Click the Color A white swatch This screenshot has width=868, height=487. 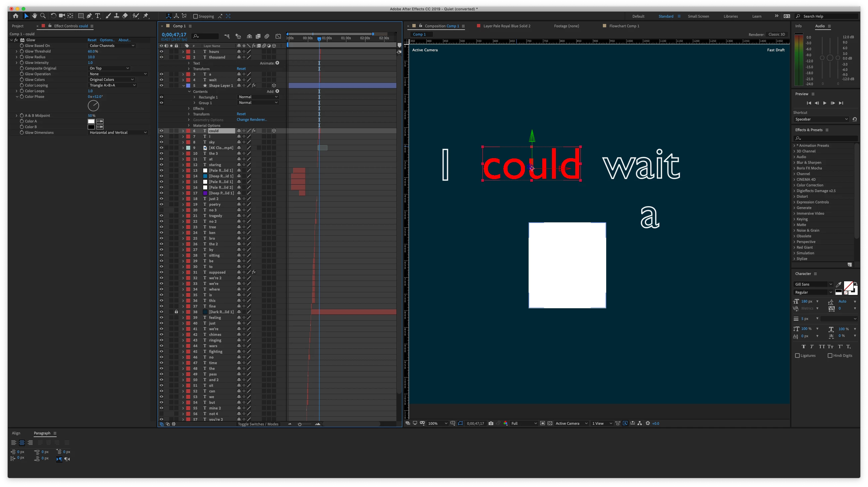pos(91,121)
